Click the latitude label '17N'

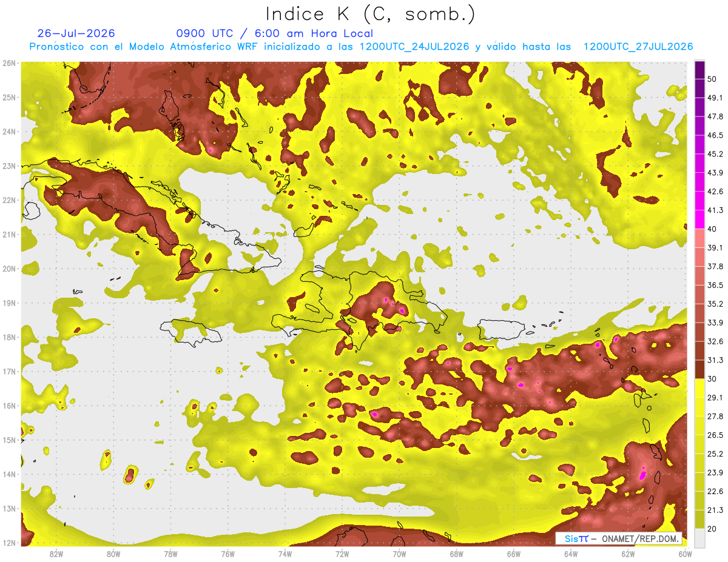(8, 372)
